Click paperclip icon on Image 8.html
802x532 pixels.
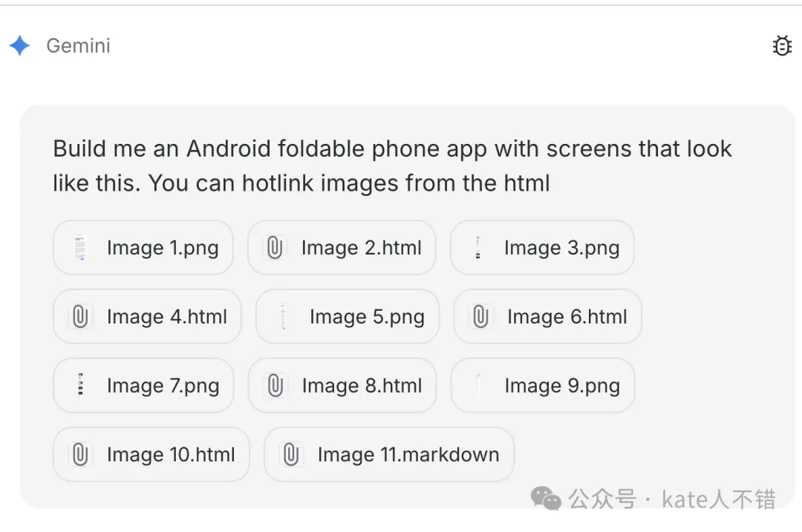(276, 386)
